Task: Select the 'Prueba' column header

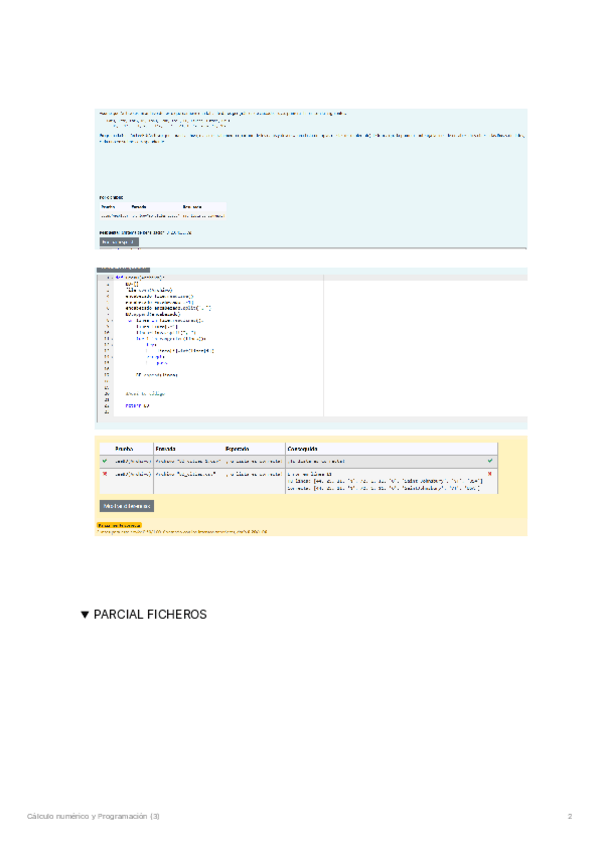Action: 124,449
